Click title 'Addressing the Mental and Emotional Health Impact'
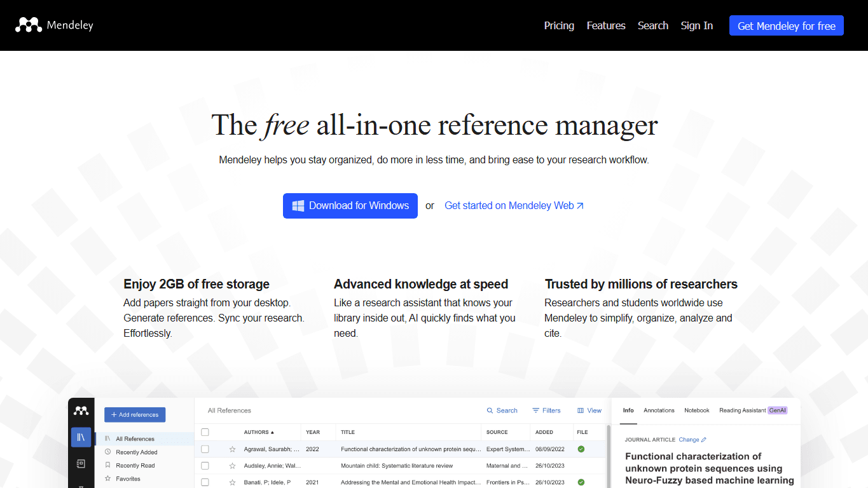This screenshot has height=488, width=868. tap(411, 482)
